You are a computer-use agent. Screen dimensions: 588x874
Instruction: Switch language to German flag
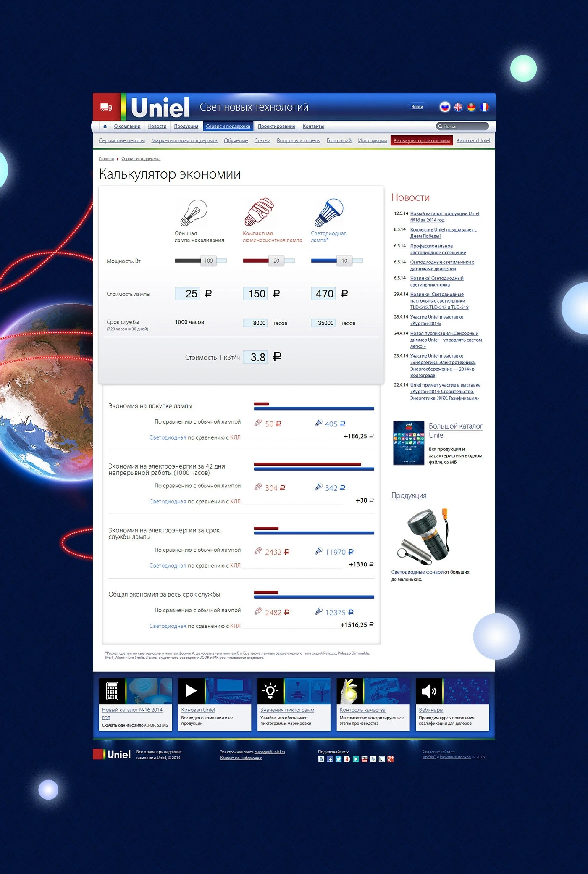click(471, 107)
